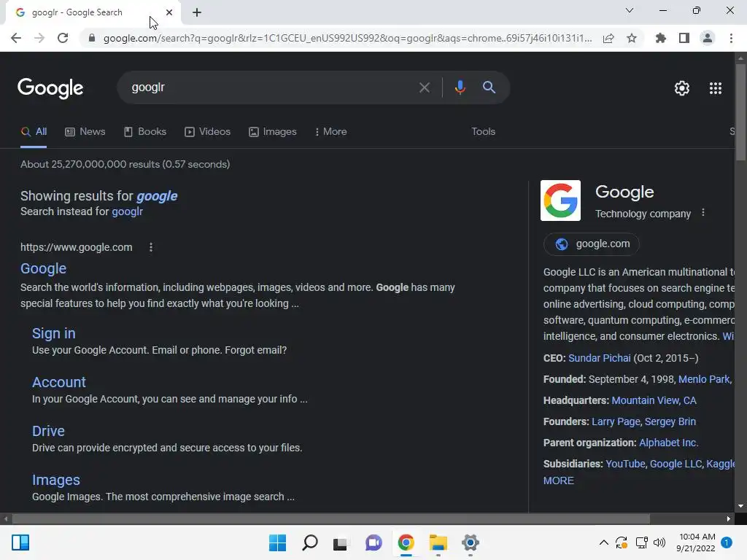Open options for the google.com result
747x560 pixels.
151,247
